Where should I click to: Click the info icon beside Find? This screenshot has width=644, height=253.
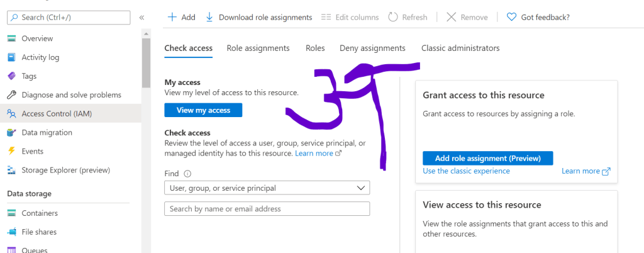pos(187,174)
